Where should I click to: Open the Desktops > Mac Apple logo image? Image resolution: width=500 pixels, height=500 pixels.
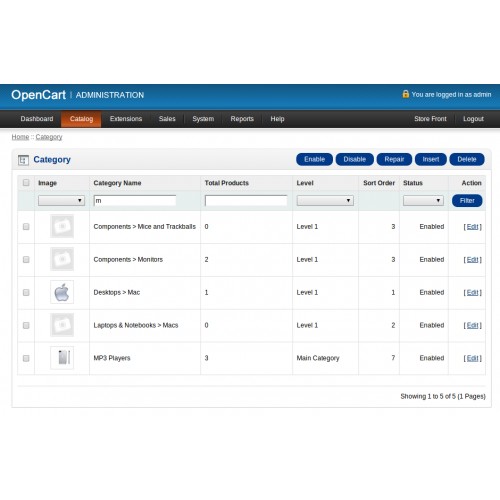[62, 292]
